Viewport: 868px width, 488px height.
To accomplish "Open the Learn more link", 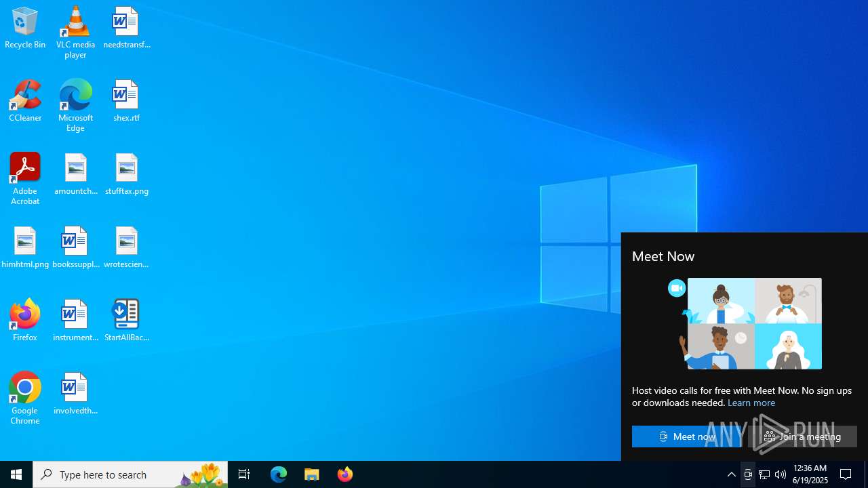I will click(x=751, y=403).
